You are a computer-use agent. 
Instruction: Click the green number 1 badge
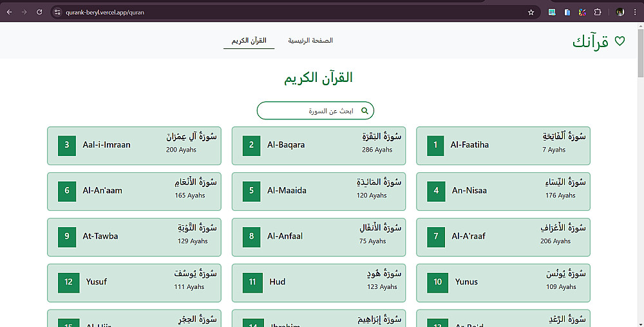pos(435,146)
